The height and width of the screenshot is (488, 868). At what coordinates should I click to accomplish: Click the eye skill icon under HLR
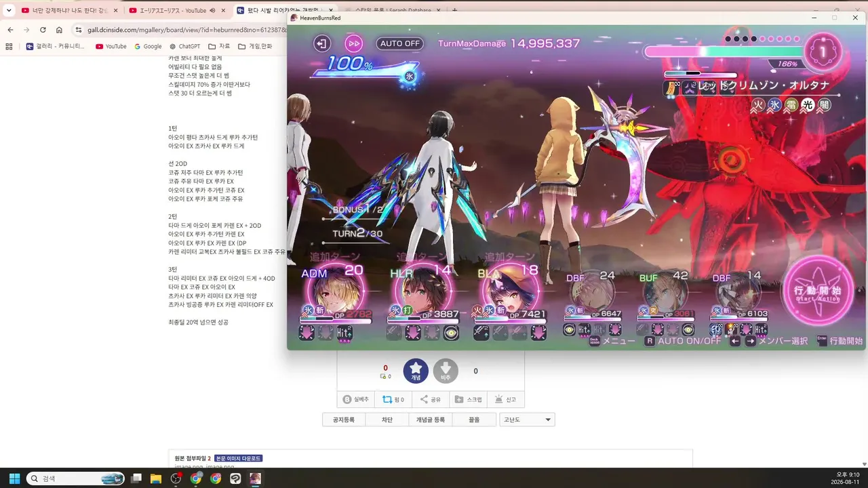pyautogui.click(x=451, y=333)
